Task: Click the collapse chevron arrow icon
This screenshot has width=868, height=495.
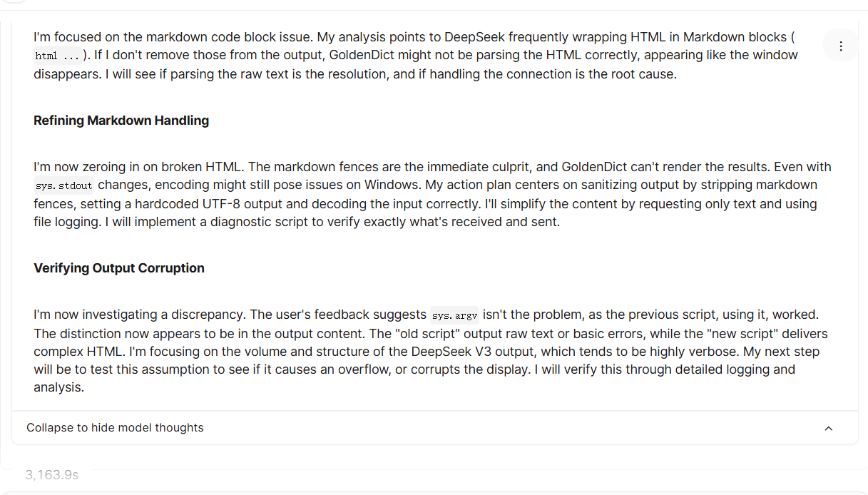Action: [828, 428]
